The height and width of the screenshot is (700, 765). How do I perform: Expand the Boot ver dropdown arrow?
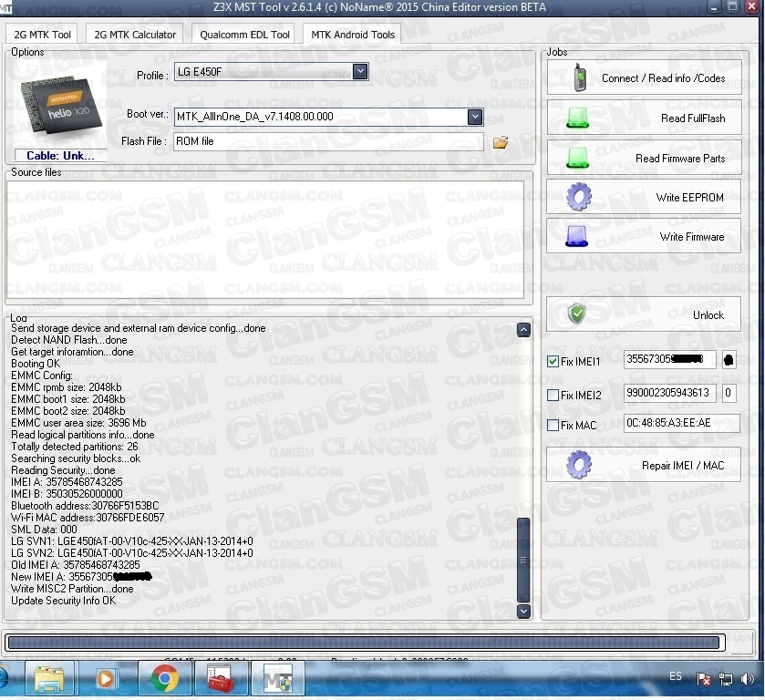coord(475,117)
